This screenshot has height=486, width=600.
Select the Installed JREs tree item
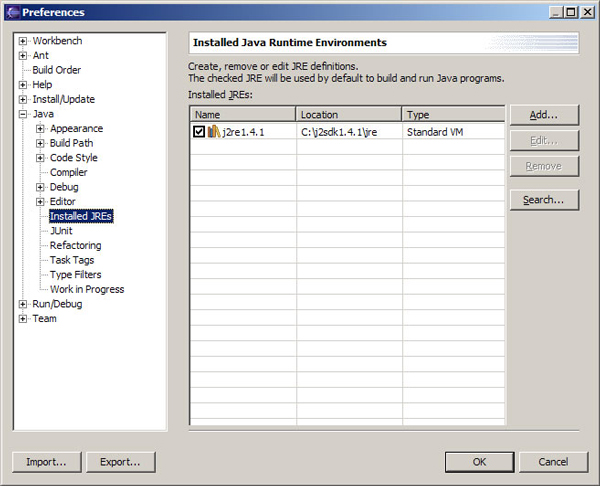(x=81, y=216)
